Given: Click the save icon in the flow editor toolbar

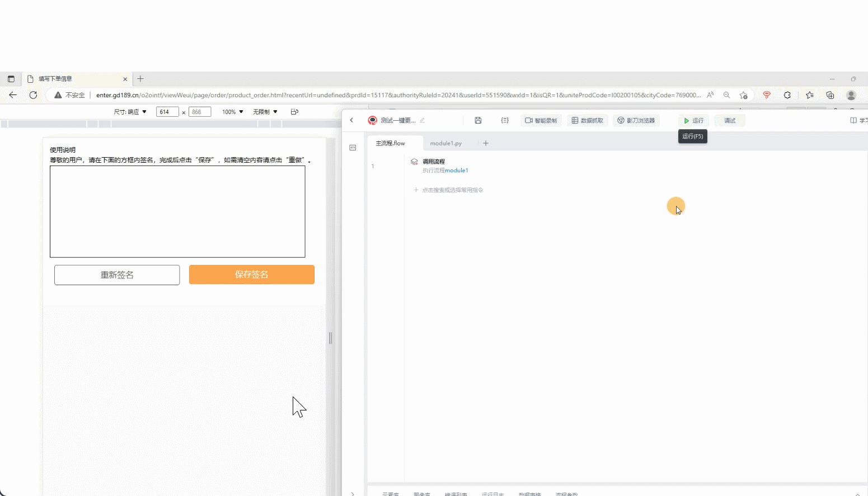Looking at the screenshot, I should click(478, 120).
